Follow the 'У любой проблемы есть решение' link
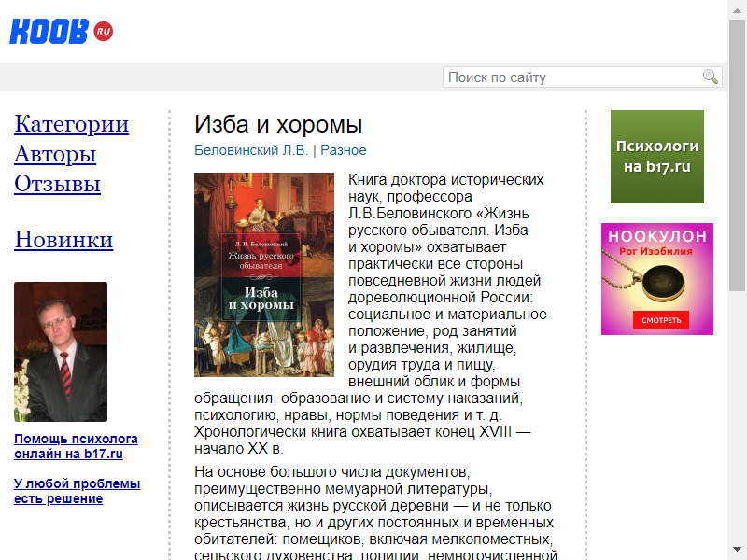The image size is (747, 560). pyautogui.click(x=78, y=491)
